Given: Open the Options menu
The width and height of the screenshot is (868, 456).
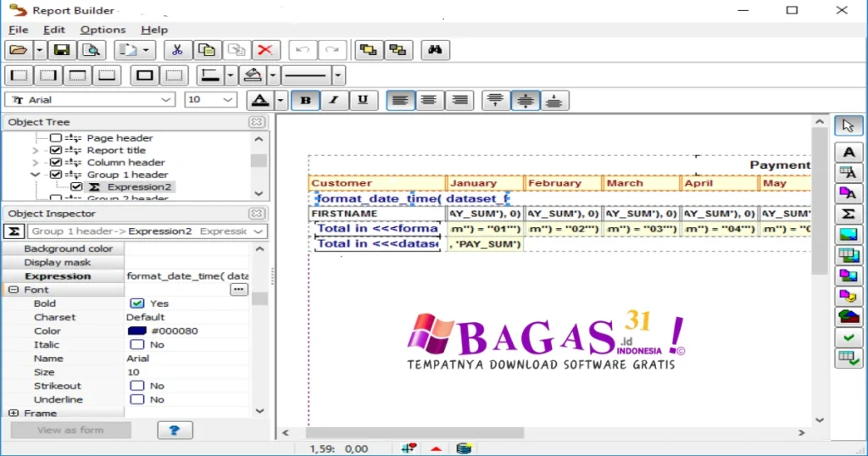Looking at the screenshot, I should click(x=103, y=30).
